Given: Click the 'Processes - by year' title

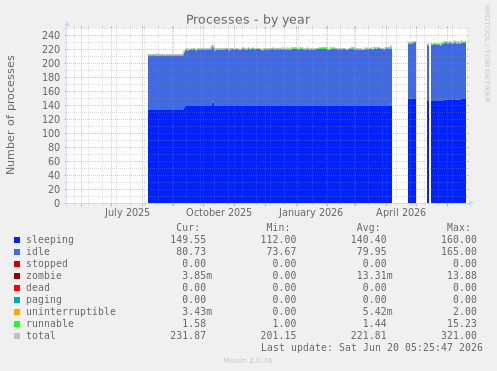Looking at the screenshot, I should (x=248, y=20).
